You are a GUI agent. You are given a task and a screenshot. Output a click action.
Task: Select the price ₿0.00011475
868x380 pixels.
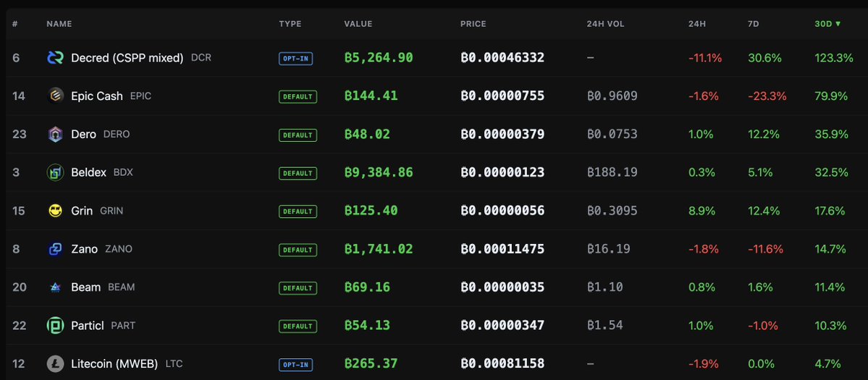pos(502,249)
